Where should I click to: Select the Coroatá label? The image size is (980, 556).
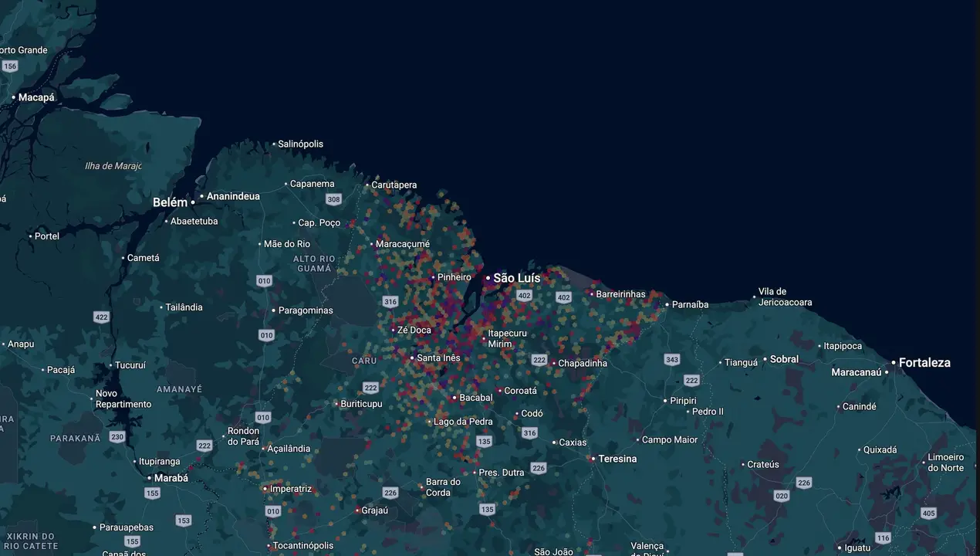[x=520, y=391]
